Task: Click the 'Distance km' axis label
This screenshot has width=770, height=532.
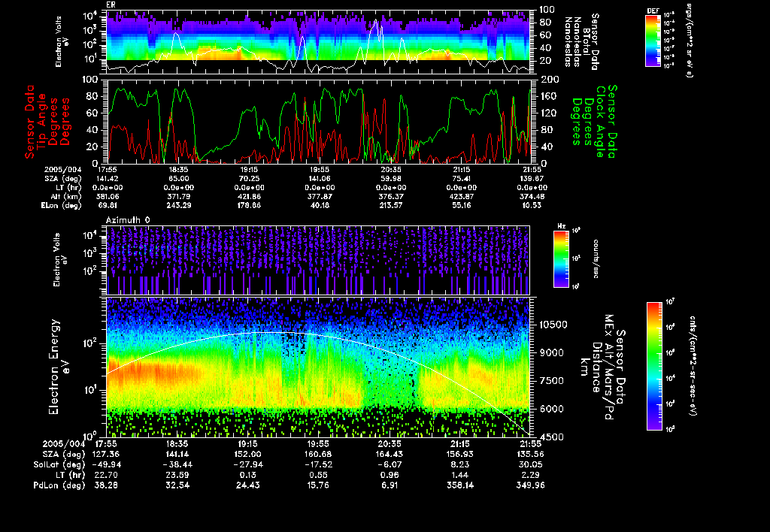Action: pyautogui.click(x=591, y=367)
